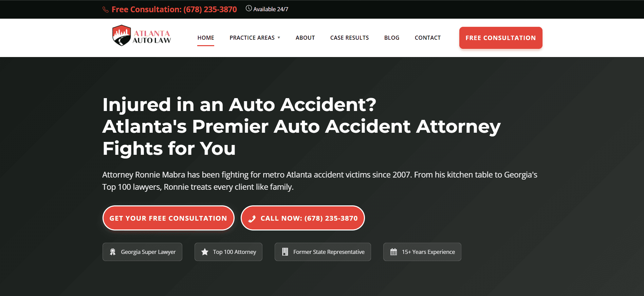Click the star icon for Top 100 Attorney
This screenshot has height=296, width=644.
205,252
